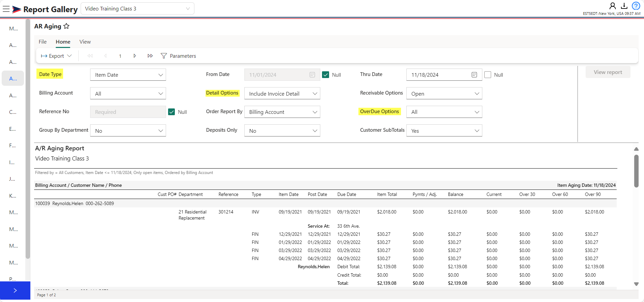
Task: Open the help question mark icon
Action: click(x=636, y=6)
